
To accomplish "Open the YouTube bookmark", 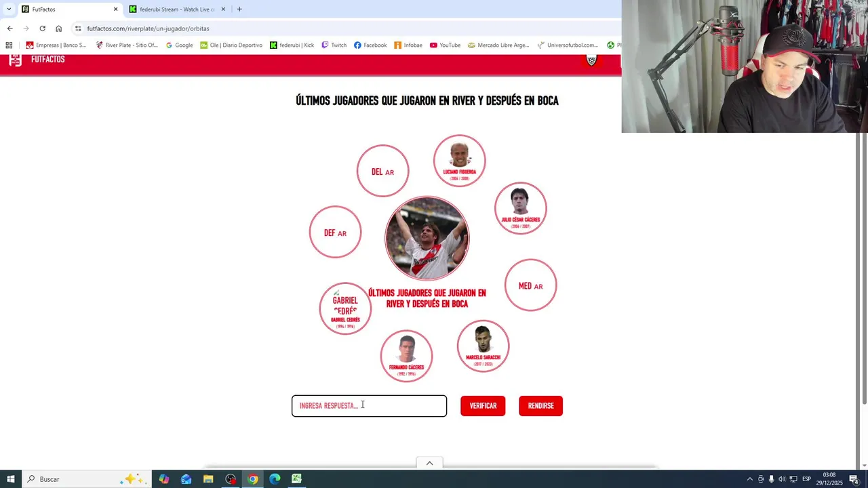I will pyautogui.click(x=445, y=45).
